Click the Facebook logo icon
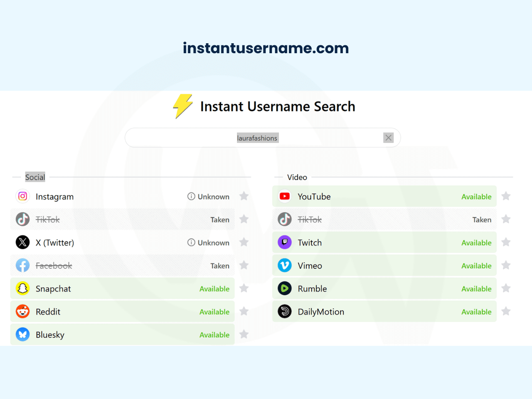 (x=23, y=265)
